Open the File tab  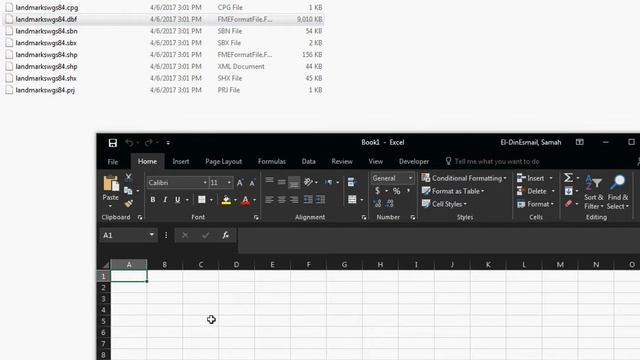click(113, 162)
